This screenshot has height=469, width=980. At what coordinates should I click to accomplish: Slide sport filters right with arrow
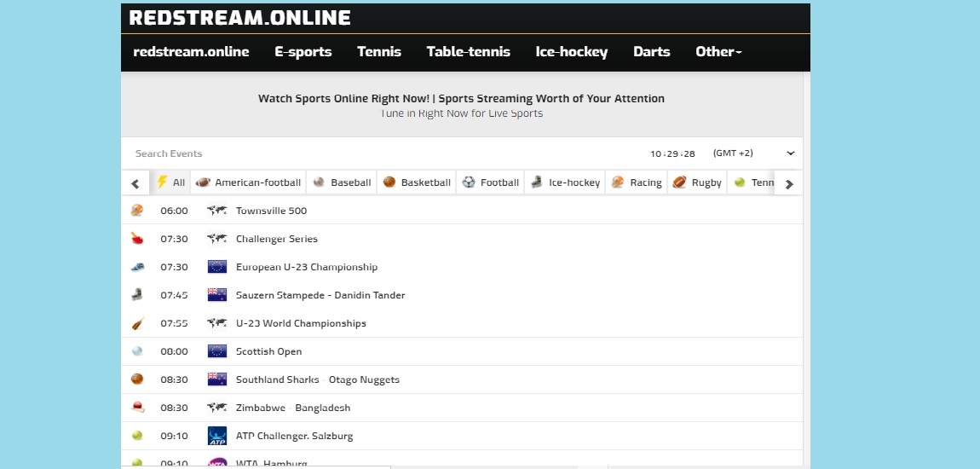click(789, 184)
